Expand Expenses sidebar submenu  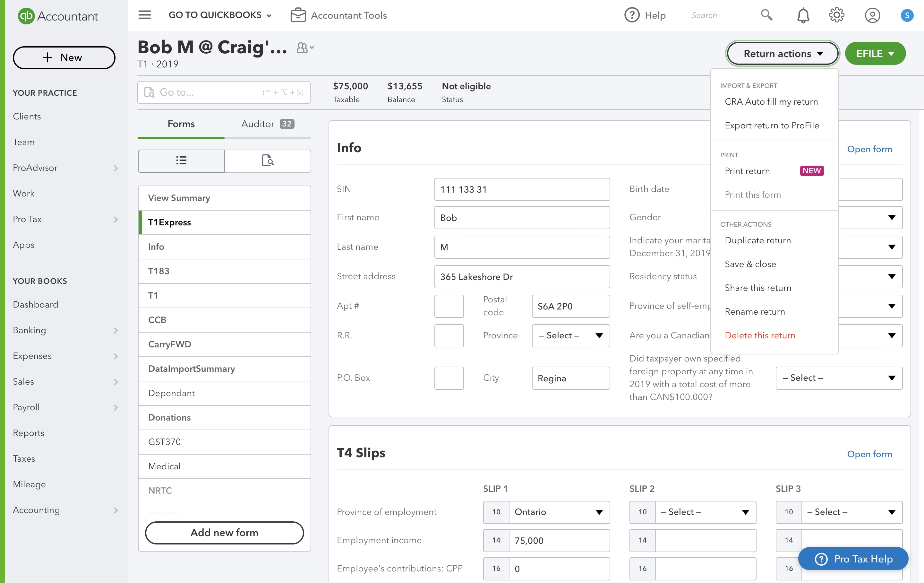[116, 356]
